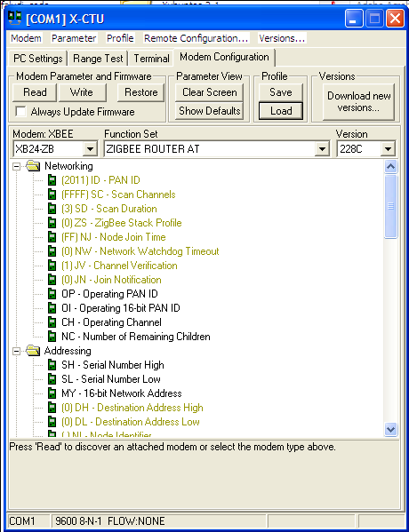Click the scrollbar up arrow
409x532 pixels.
[390, 167]
